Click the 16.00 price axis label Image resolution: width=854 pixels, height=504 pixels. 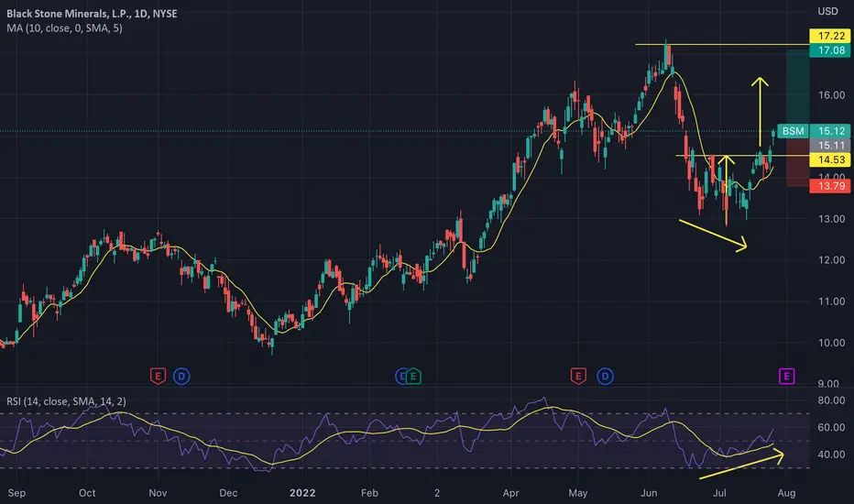(x=831, y=94)
